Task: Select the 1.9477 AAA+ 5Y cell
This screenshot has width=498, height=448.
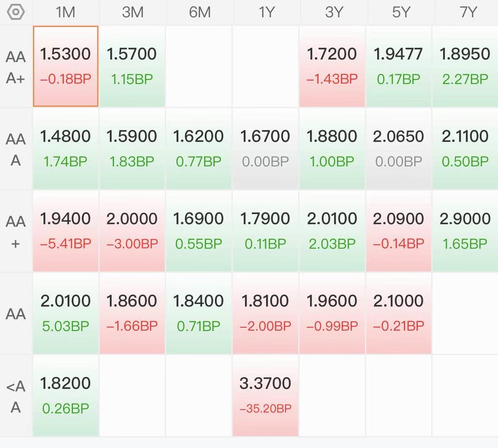Action: click(x=399, y=66)
